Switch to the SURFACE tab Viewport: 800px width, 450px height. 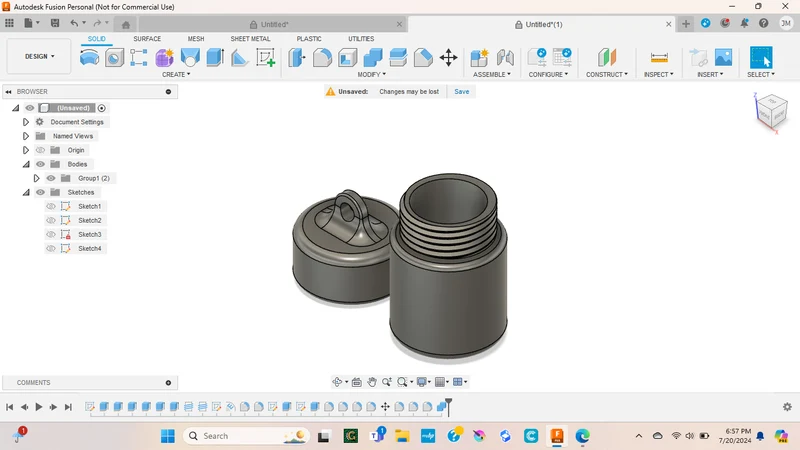pos(147,39)
